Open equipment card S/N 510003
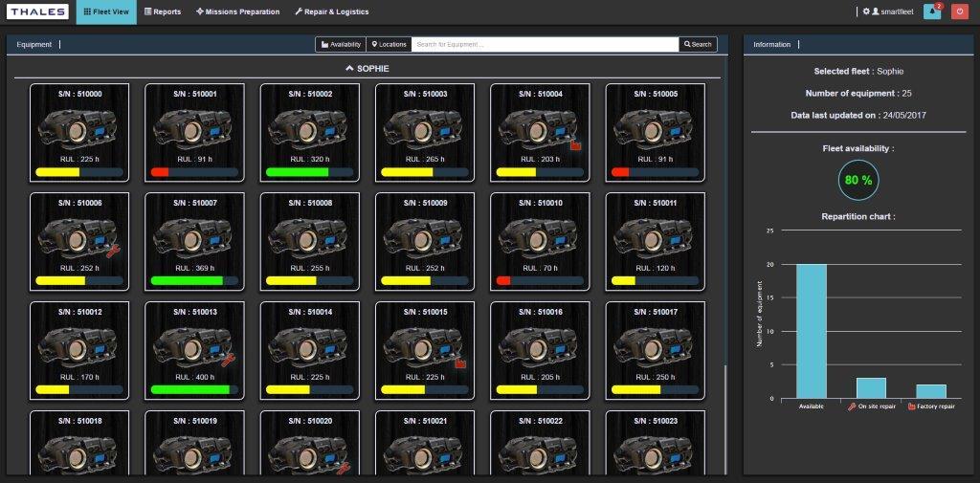The height and width of the screenshot is (483, 980). pyautogui.click(x=425, y=132)
